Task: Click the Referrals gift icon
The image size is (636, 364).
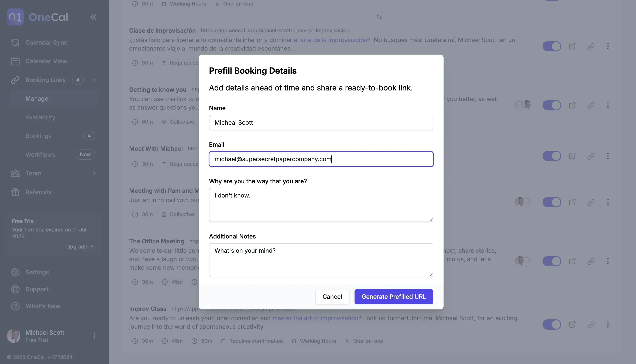Action: point(15,192)
